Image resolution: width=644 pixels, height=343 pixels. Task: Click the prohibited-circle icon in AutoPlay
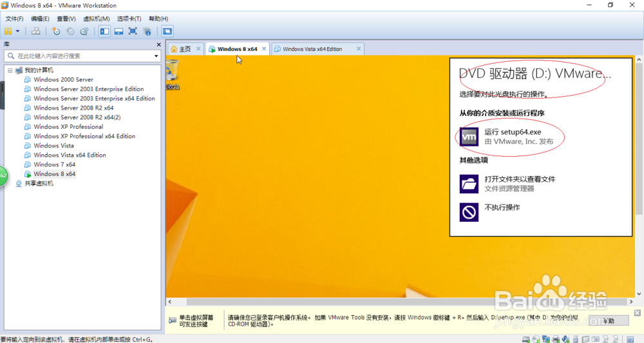pyautogui.click(x=469, y=212)
